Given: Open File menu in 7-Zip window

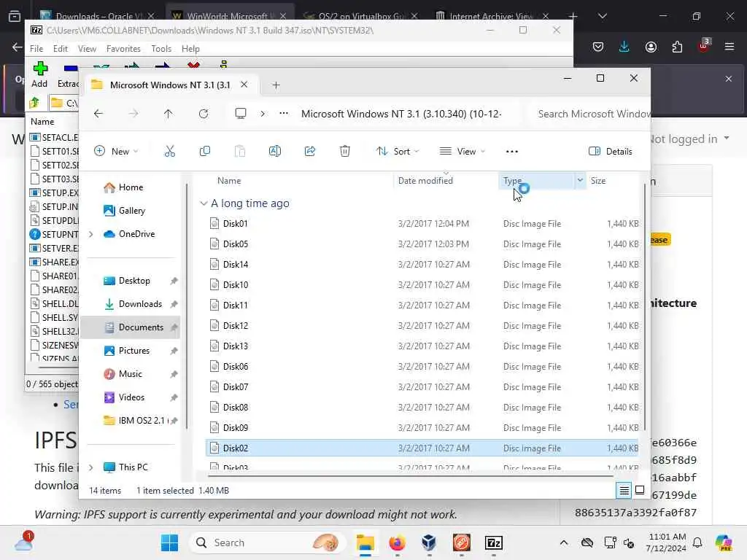Looking at the screenshot, I should [36, 49].
